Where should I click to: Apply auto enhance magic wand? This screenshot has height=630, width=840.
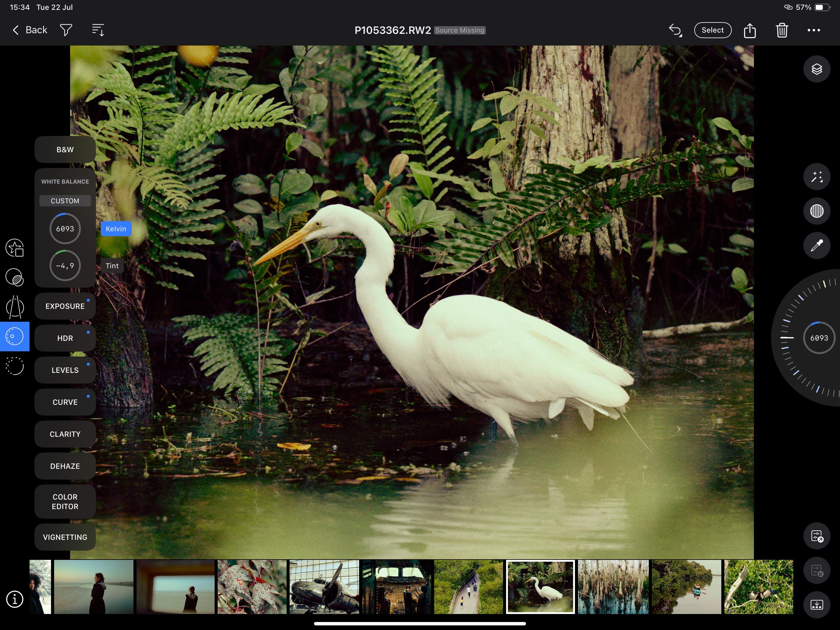[x=816, y=177]
